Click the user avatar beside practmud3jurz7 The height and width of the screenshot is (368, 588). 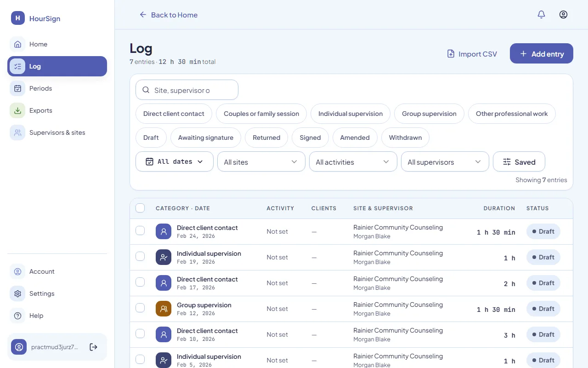[19, 347]
